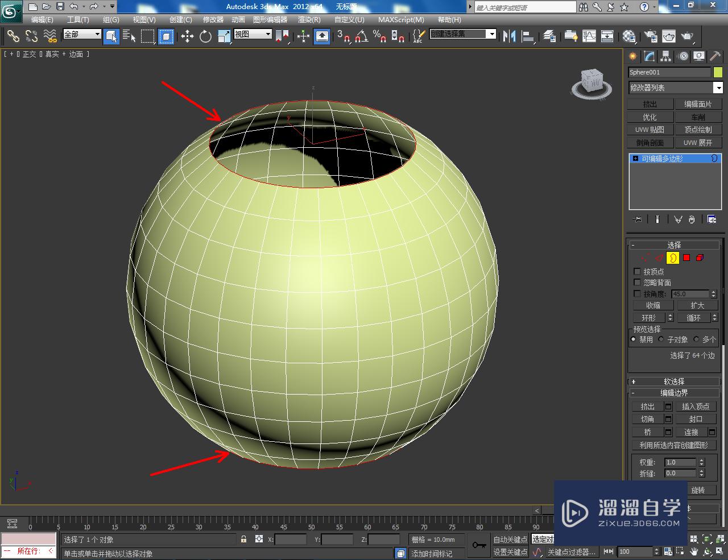Screen dimensions: 728x560
Task: Switch to Create command panel tab
Action: [x=632, y=56]
